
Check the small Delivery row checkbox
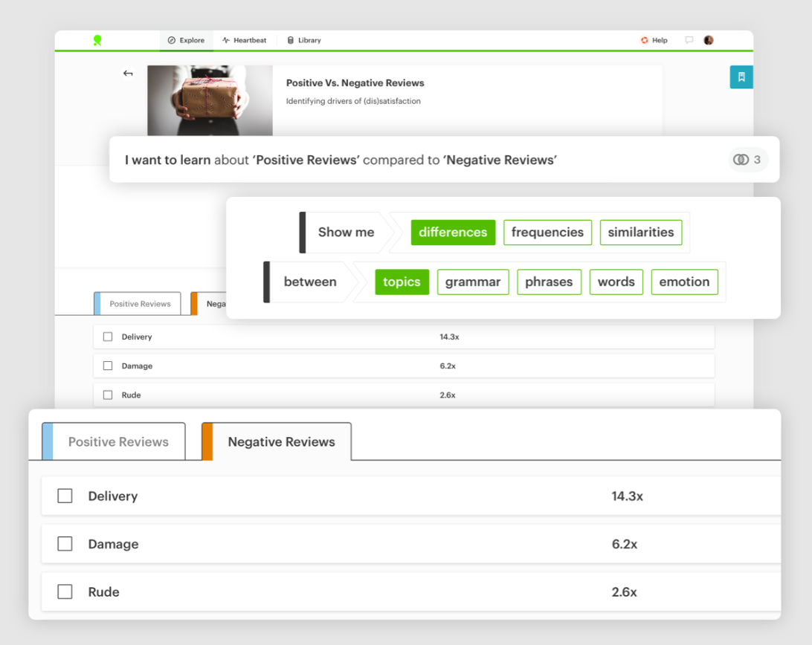[108, 337]
